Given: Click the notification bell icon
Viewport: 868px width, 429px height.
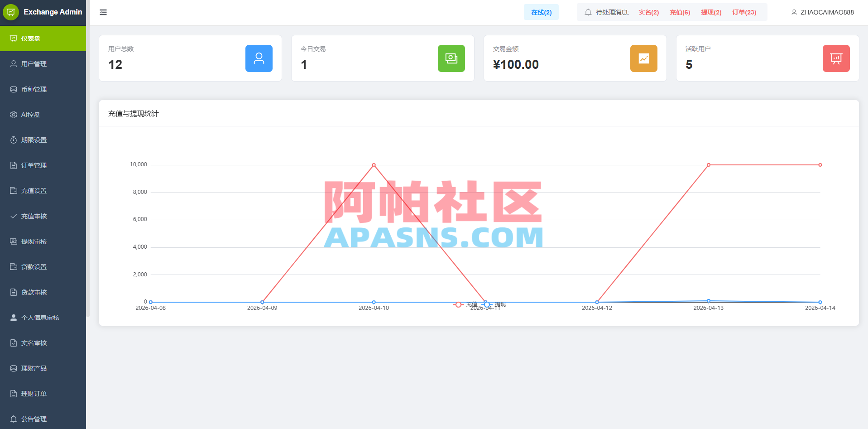Looking at the screenshot, I should tap(588, 12).
